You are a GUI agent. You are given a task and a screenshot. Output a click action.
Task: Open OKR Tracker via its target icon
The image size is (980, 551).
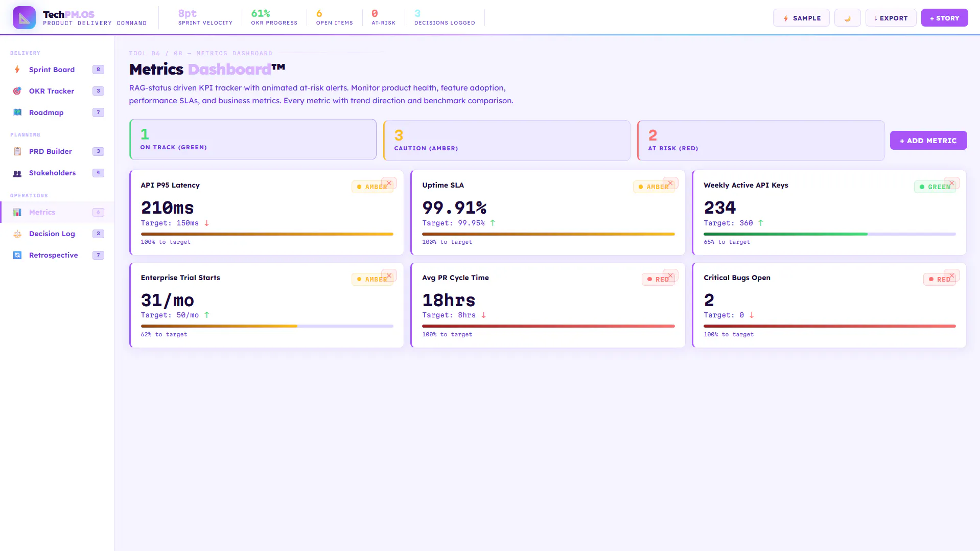pos(17,91)
